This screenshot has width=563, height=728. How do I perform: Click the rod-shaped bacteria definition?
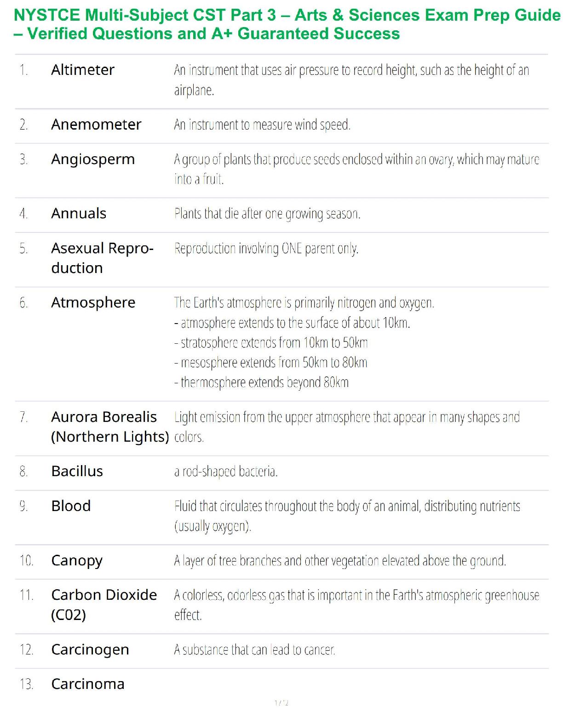tap(226, 472)
